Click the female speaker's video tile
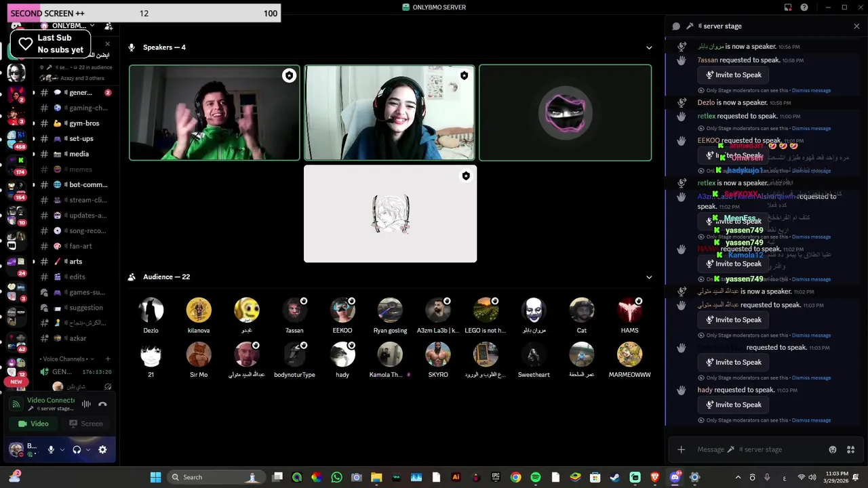The height and width of the screenshot is (488, 868). coord(390,113)
